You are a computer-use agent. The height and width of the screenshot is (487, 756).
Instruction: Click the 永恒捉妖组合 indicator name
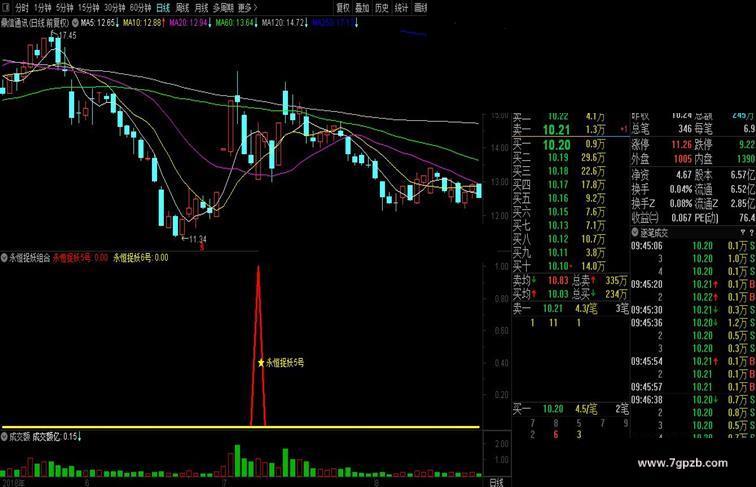[29, 258]
